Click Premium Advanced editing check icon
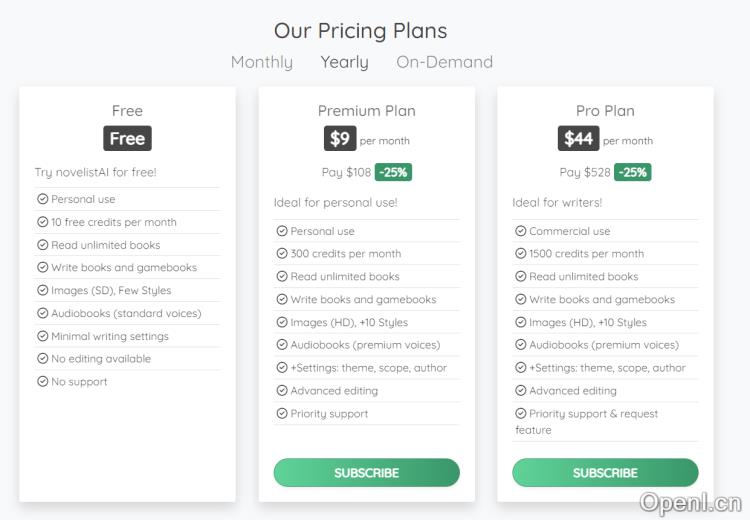This screenshot has height=520, width=750. tap(282, 390)
